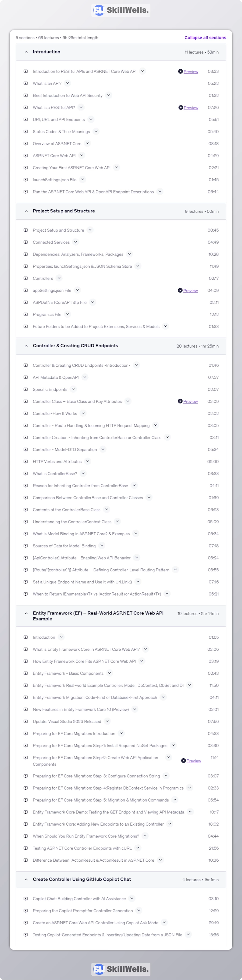Expand chevron next to Sources of Data for Model Binding
The image size is (242, 980).
pos(102,546)
